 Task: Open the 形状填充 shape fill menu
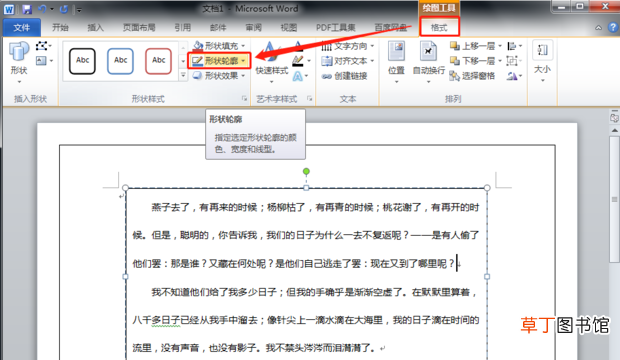tap(219, 45)
